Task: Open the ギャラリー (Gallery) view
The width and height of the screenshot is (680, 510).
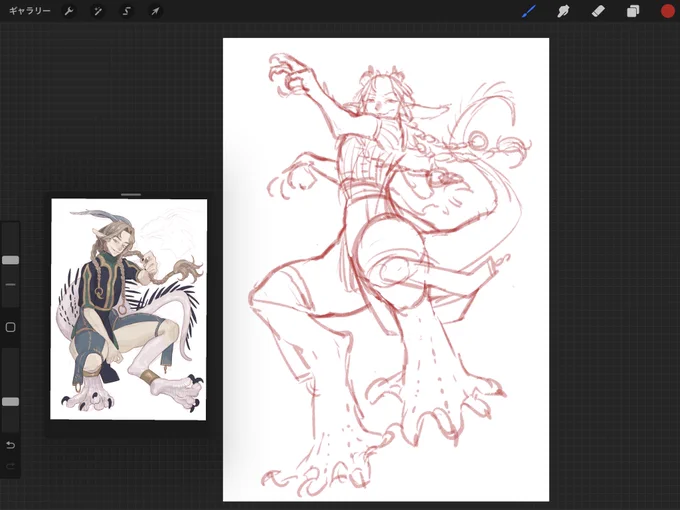Action: pos(29,11)
